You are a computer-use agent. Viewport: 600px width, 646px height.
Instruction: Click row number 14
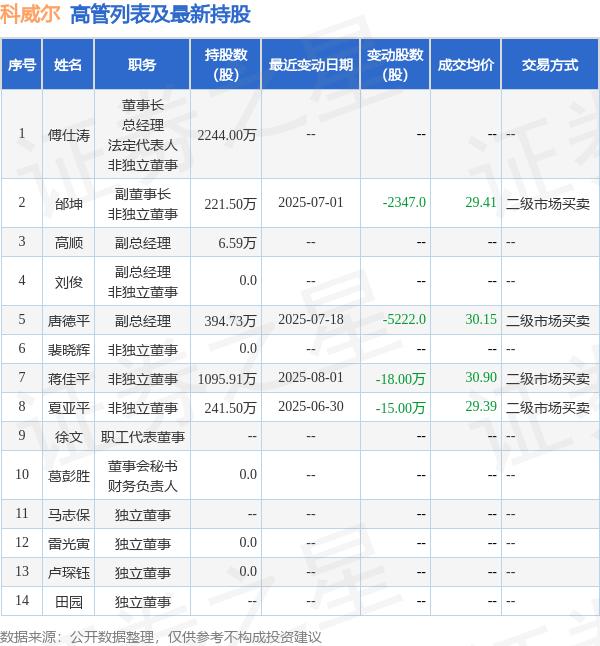(x=22, y=600)
